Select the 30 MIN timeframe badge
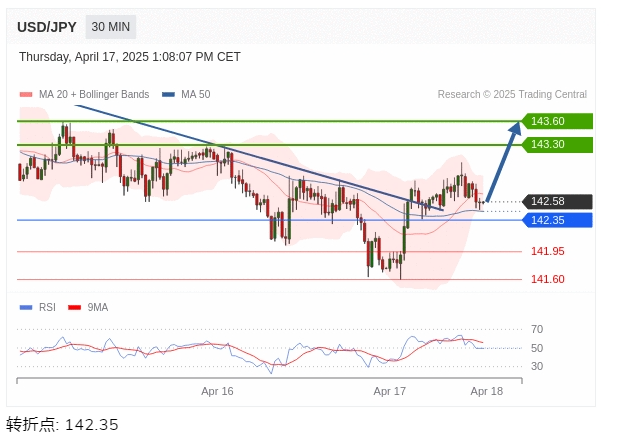Screen dimensions: 632x439 (111, 27)
